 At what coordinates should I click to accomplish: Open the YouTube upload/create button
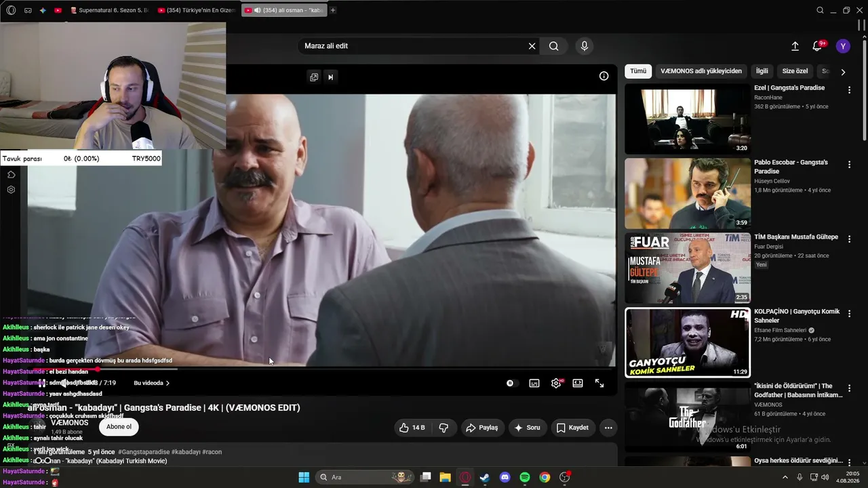click(x=795, y=46)
